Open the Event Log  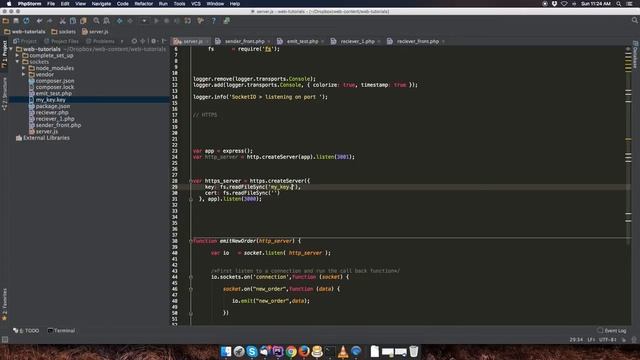612,331
